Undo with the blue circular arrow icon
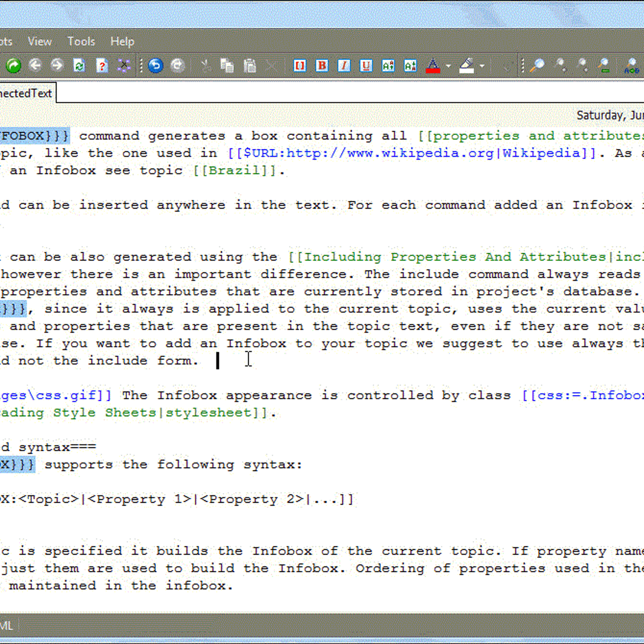The image size is (644, 644). coord(155,65)
